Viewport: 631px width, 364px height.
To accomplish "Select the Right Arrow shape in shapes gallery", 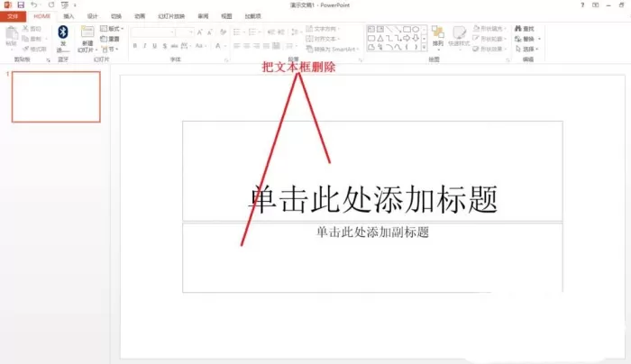I will [407, 38].
